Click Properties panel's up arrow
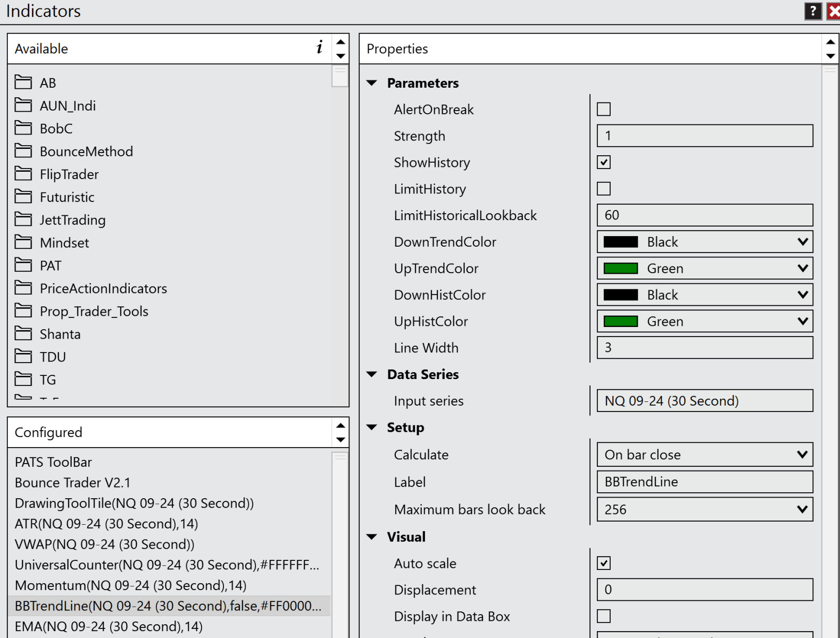Screen dimensions: 840x638 pos(830,42)
